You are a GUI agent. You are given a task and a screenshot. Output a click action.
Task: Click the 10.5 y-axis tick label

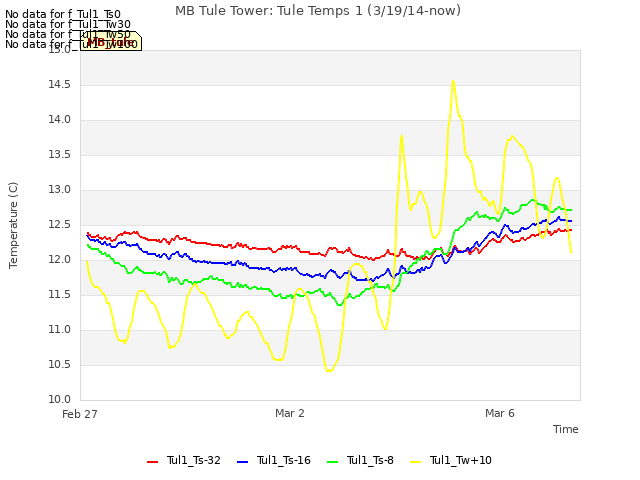pos(60,365)
